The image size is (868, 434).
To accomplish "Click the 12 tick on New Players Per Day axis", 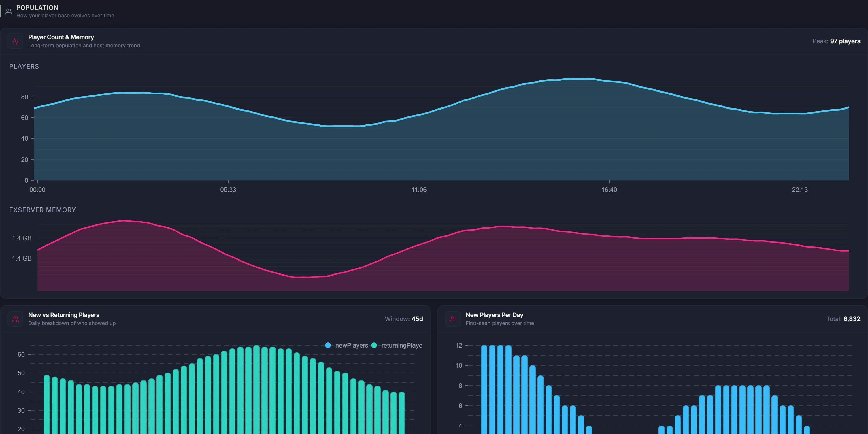I will click(x=458, y=345).
